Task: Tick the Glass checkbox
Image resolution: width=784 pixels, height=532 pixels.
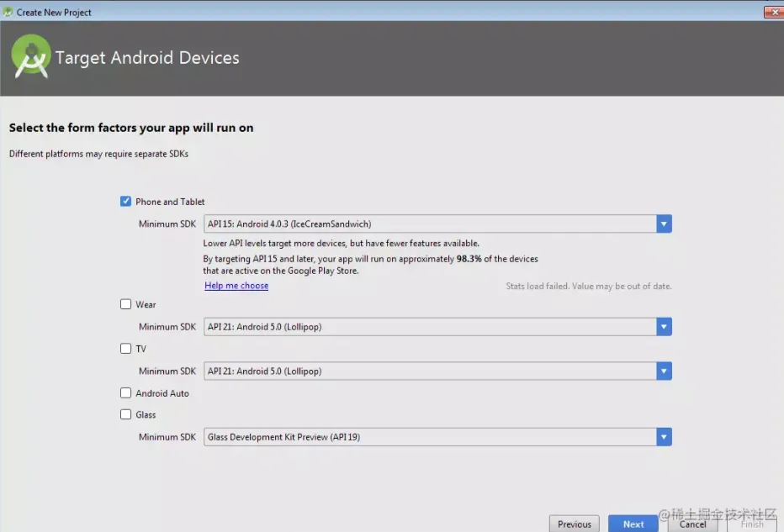Action: (x=125, y=414)
